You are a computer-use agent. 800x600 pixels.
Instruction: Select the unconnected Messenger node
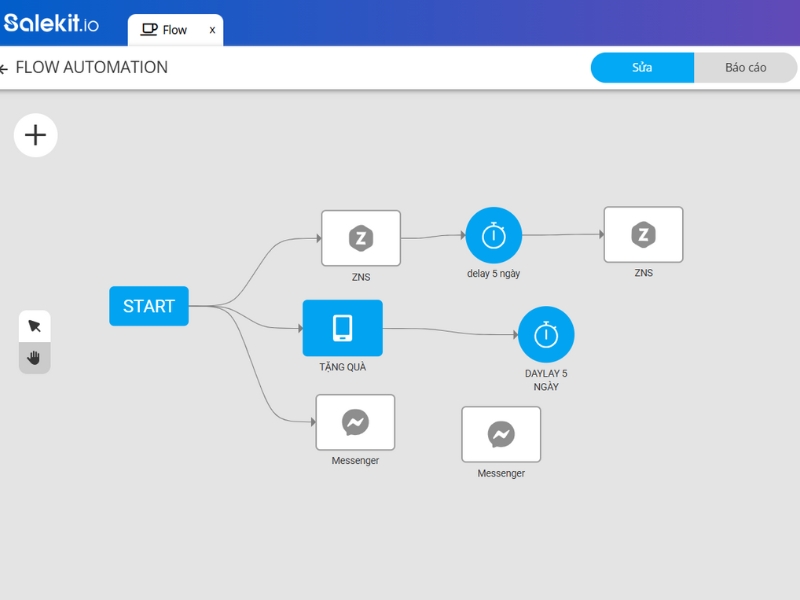click(501, 433)
